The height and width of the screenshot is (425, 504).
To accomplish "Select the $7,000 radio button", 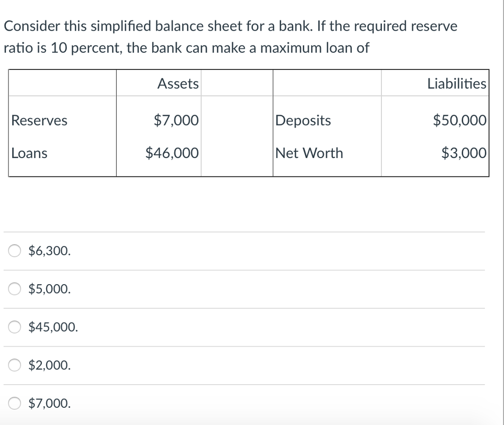I will [14, 403].
